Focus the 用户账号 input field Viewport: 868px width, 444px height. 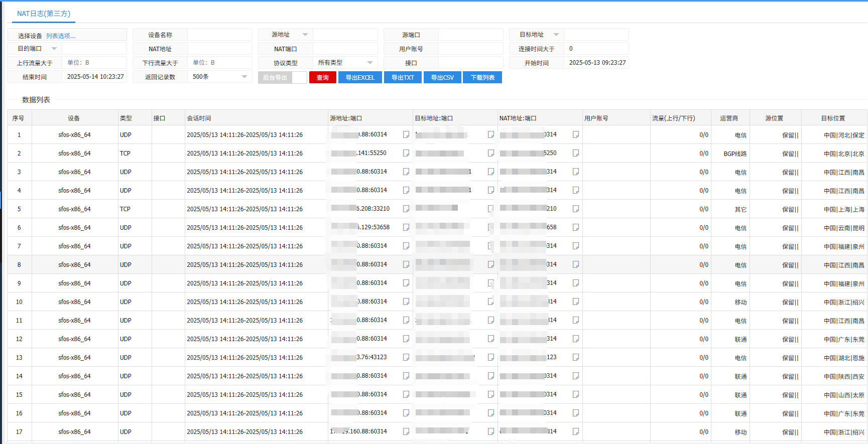coord(471,49)
